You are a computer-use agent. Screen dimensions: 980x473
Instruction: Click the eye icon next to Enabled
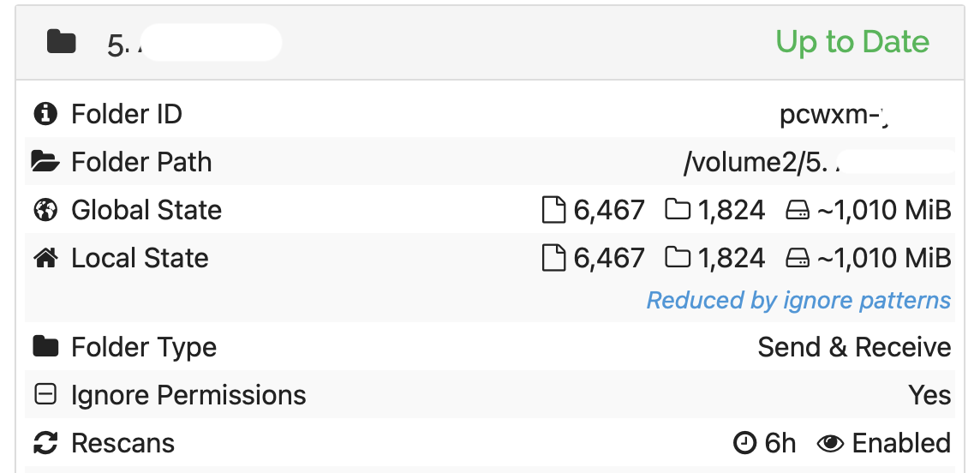click(830, 443)
